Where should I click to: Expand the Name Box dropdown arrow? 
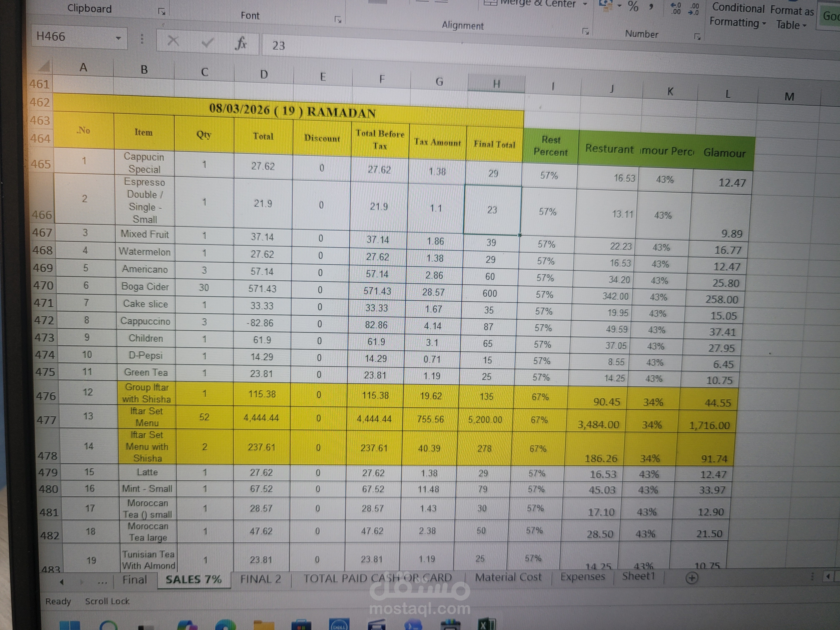pyautogui.click(x=119, y=38)
